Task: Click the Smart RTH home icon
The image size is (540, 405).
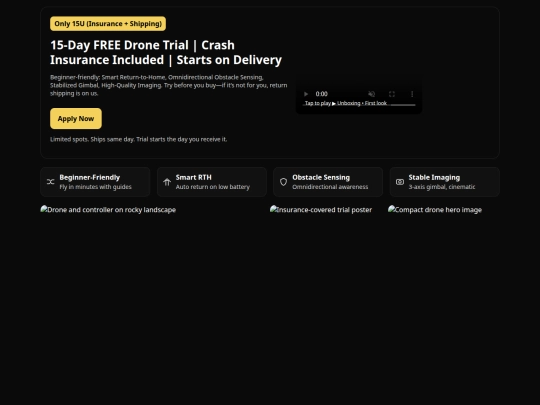Action: [167, 182]
